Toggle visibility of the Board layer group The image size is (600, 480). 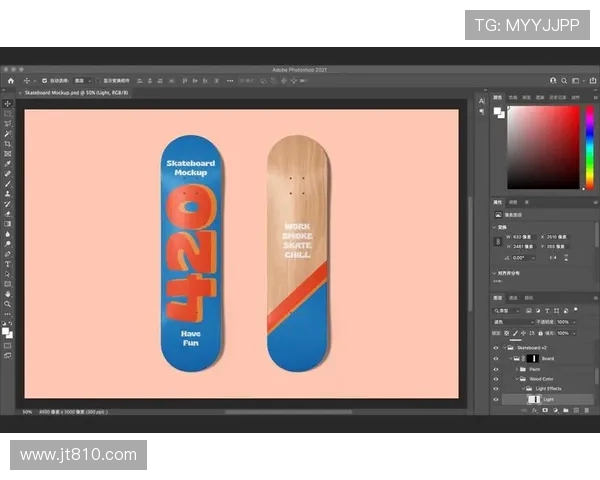[x=496, y=358]
